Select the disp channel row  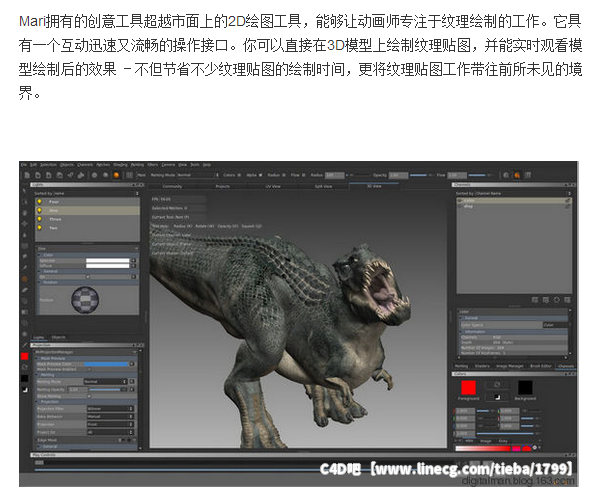(x=514, y=206)
